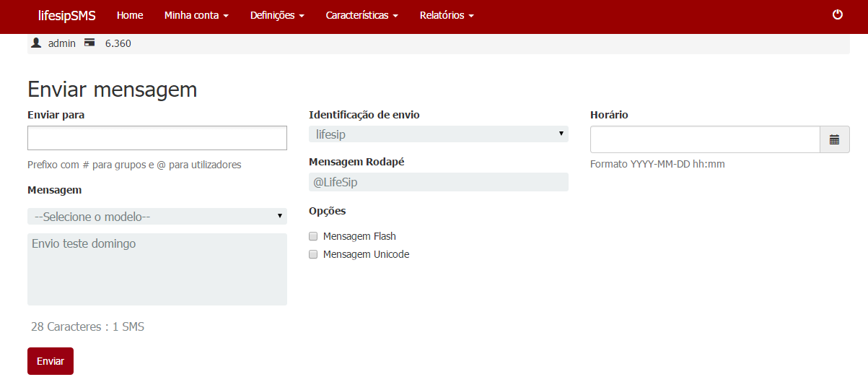Screen dimensions: 868x390
Task: Open the Selecione o modelo dropdown
Action: pyautogui.click(x=157, y=216)
